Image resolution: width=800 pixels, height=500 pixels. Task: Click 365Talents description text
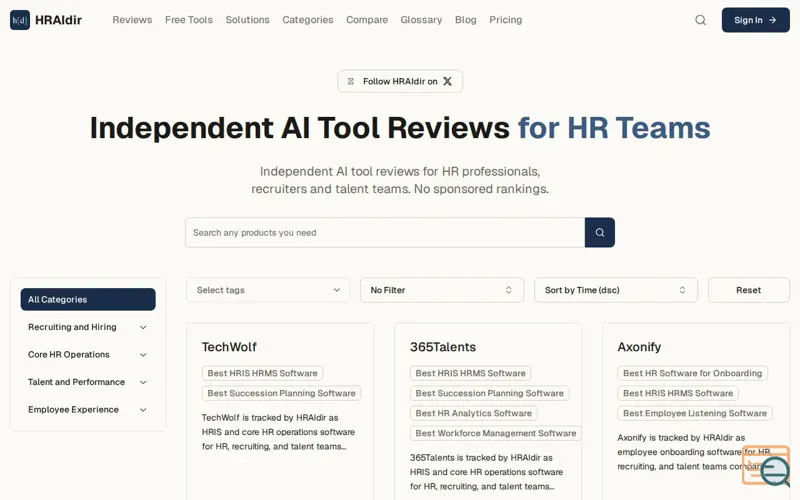click(486, 472)
